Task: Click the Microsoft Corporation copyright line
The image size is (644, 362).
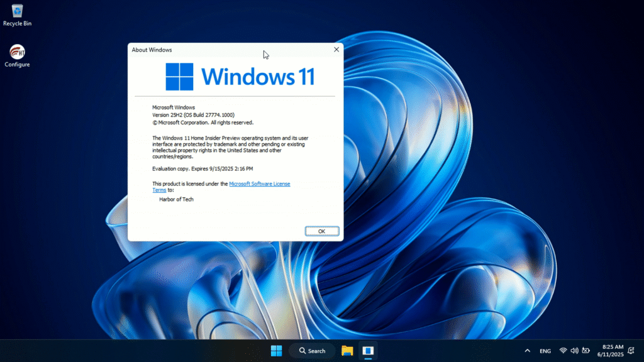Action: (x=203, y=123)
